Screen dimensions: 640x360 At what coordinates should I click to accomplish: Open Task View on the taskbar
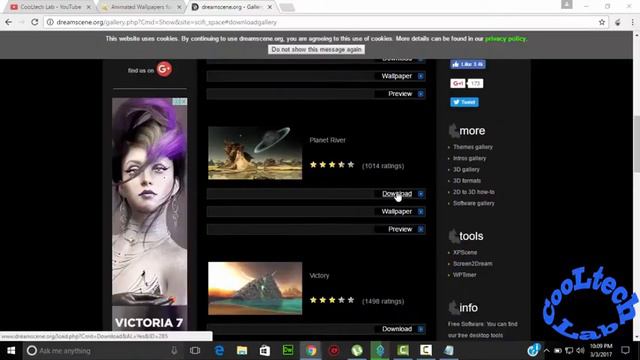pos(195,351)
